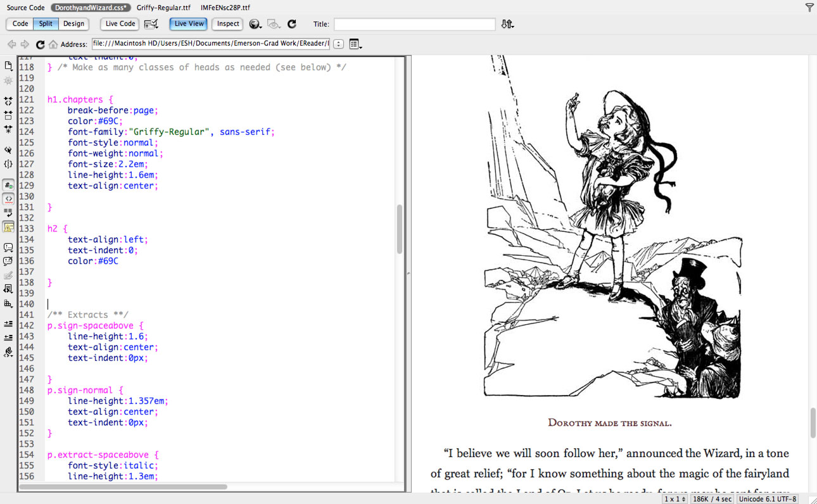
Task: Click code line 'h1.chapters {'
Action: coord(80,99)
